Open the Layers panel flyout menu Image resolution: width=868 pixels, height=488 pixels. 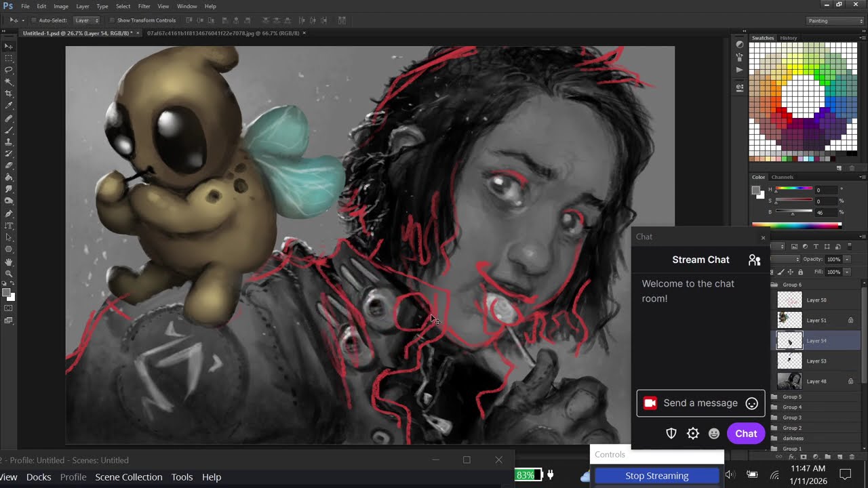(861, 236)
